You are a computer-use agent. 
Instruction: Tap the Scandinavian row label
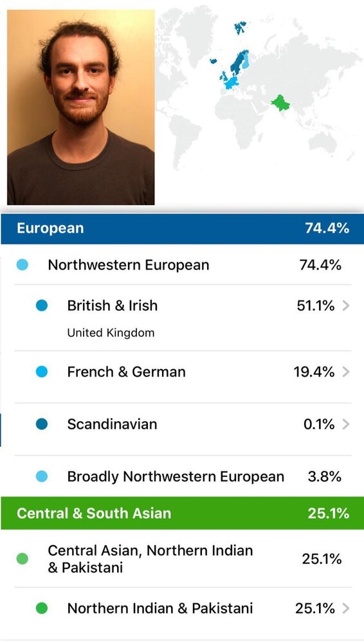point(112,424)
